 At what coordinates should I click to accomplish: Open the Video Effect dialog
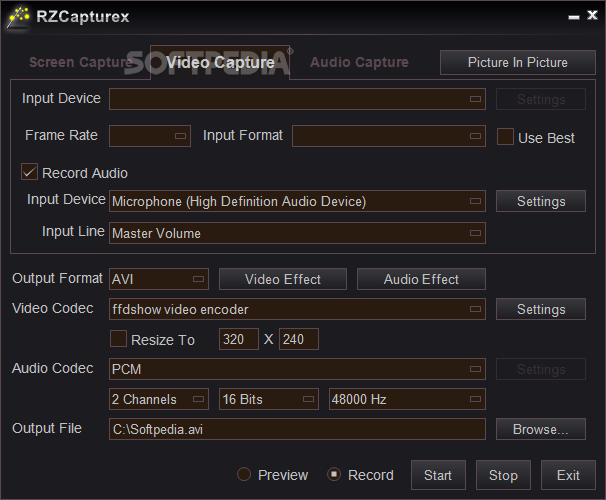coord(283,279)
